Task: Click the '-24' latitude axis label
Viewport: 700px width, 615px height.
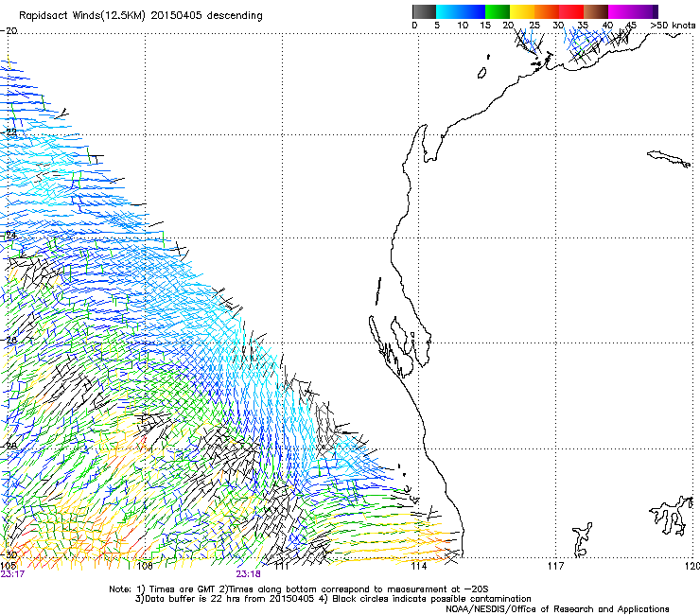Action: [9, 235]
